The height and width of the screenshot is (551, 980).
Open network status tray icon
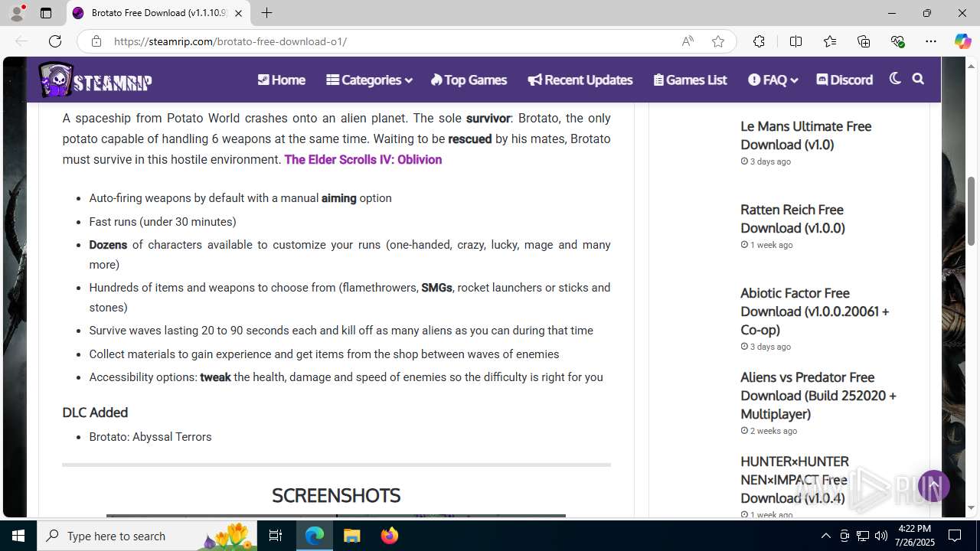(863, 536)
